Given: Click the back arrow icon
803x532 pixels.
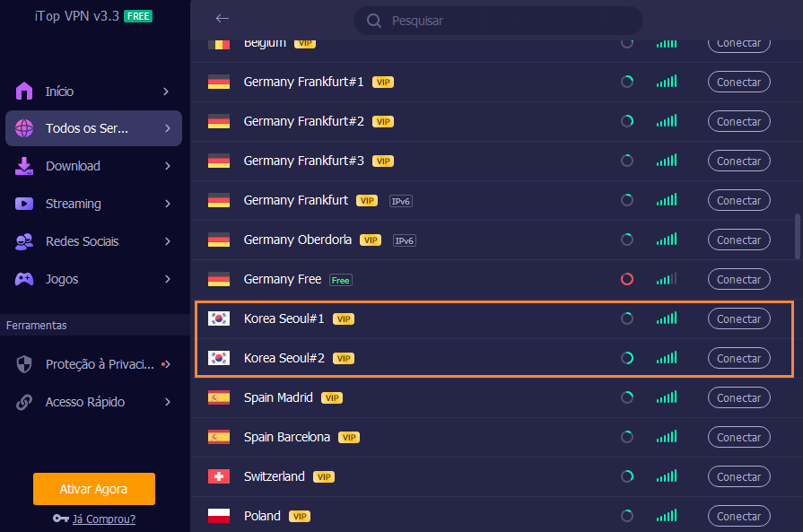Looking at the screenshot, I should coord(223,19).
